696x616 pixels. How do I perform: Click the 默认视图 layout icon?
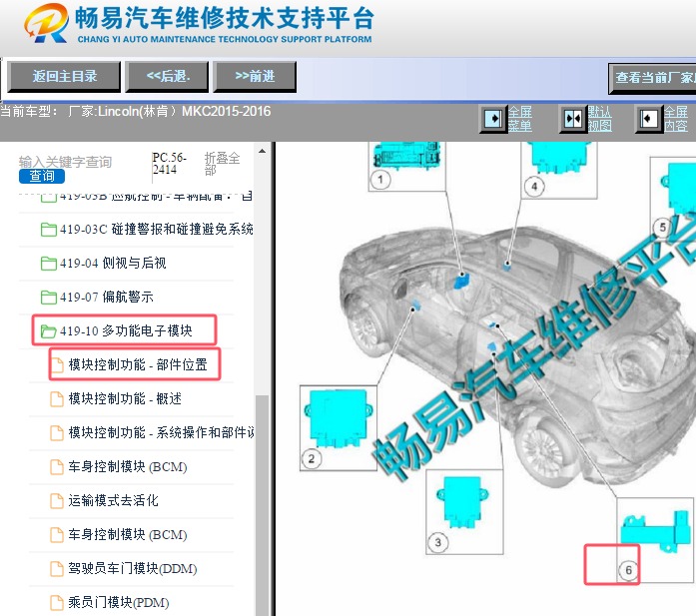[x=573, y=119]
